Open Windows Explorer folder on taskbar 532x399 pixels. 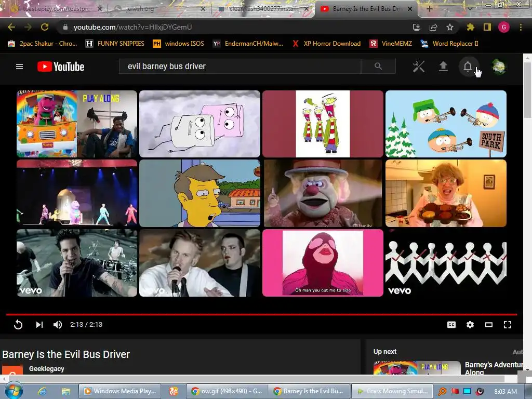pos(65,391)
